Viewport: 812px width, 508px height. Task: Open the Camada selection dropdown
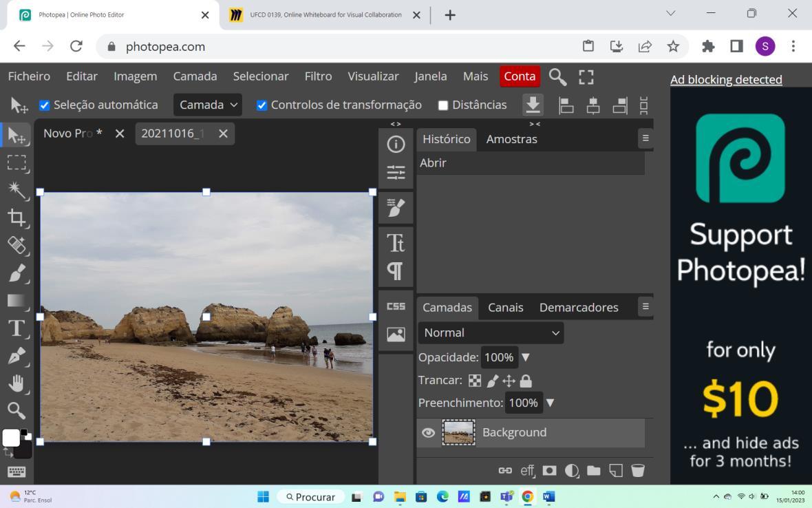click(x=208, y=105)
